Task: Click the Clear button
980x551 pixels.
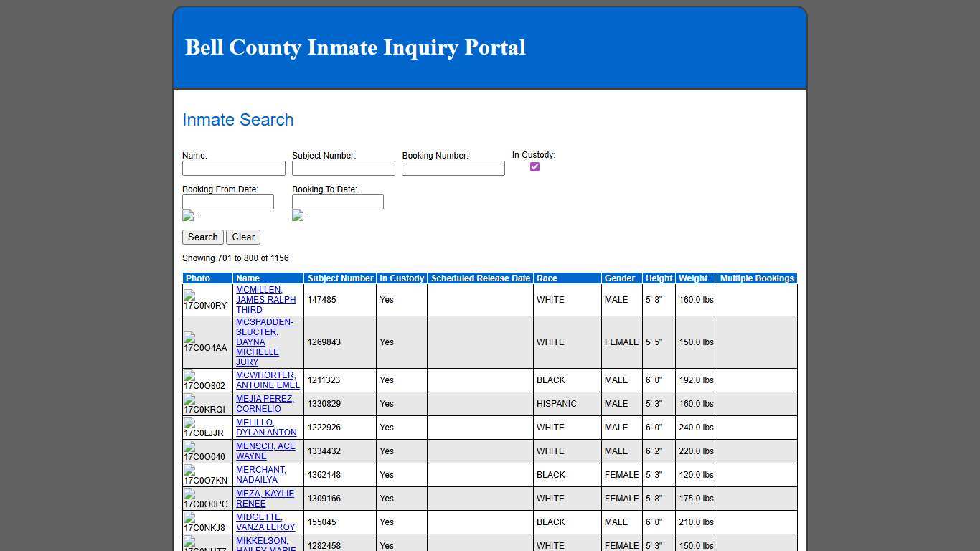Action: point(243,237)
